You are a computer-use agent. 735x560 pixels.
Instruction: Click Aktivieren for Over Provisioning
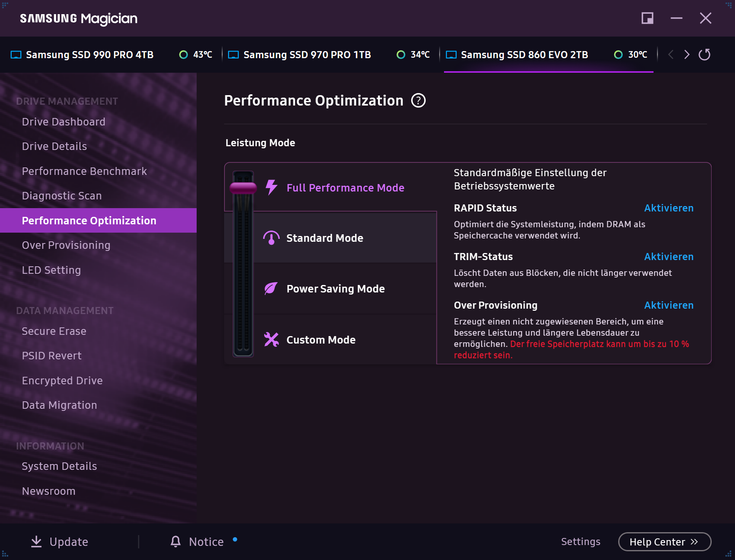[x=668, y=305]
